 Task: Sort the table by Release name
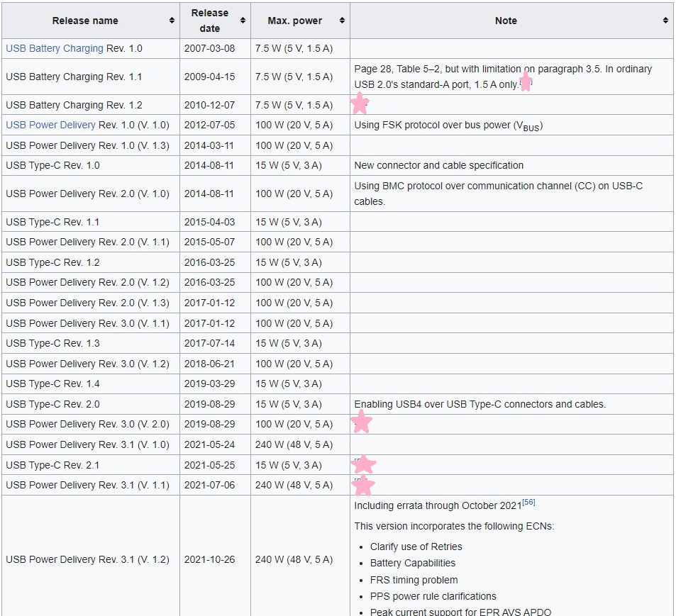pyautogui.click(x=172, y=21)
